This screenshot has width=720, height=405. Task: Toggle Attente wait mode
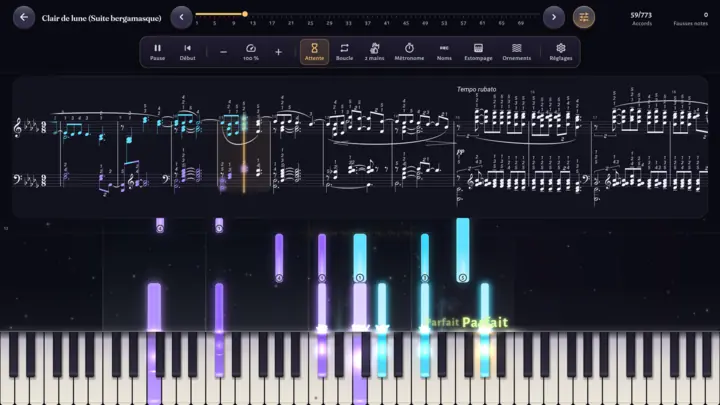click(x=315, y=52)
